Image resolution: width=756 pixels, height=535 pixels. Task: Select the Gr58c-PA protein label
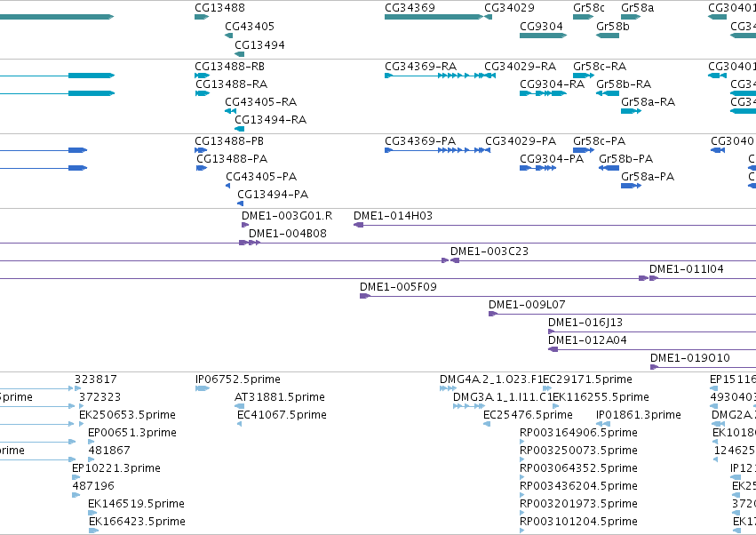click(600, 141)
